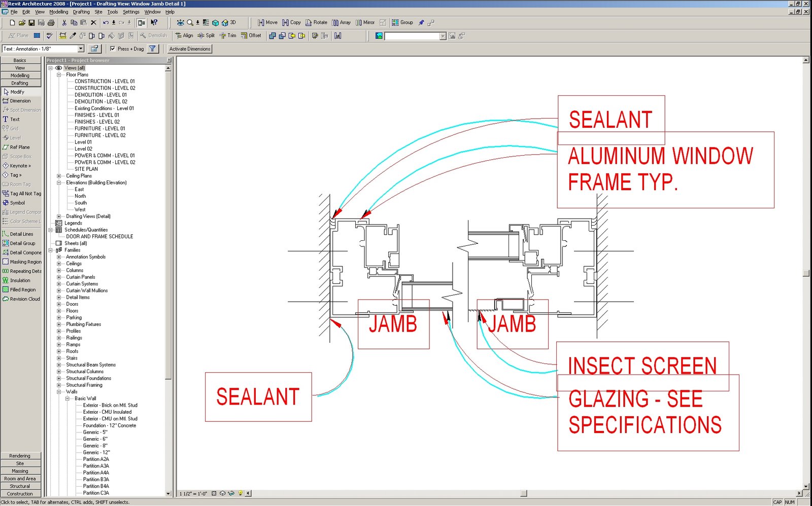812x506 pixels.
Task: Open the Window menu
Action: pyautogui.click(x=152, y=12)
